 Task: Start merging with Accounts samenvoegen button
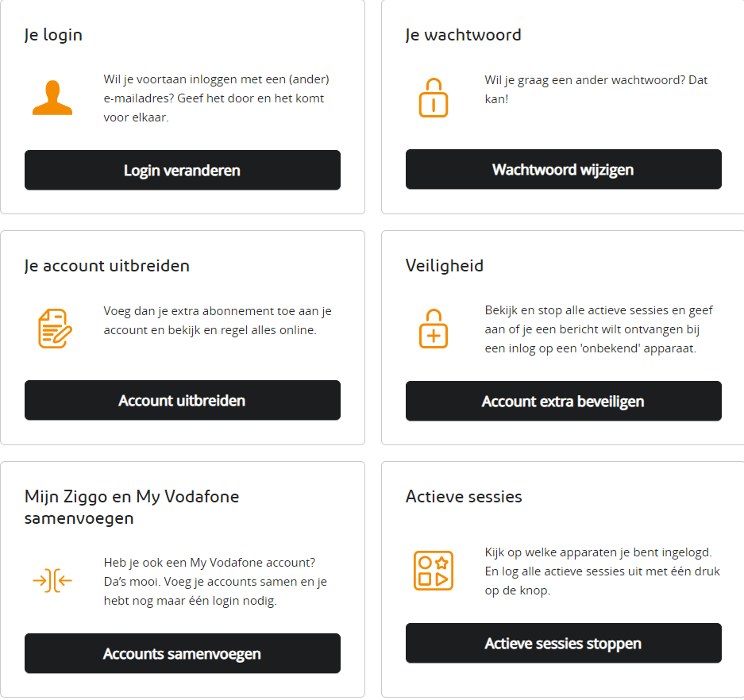point(182,654)
